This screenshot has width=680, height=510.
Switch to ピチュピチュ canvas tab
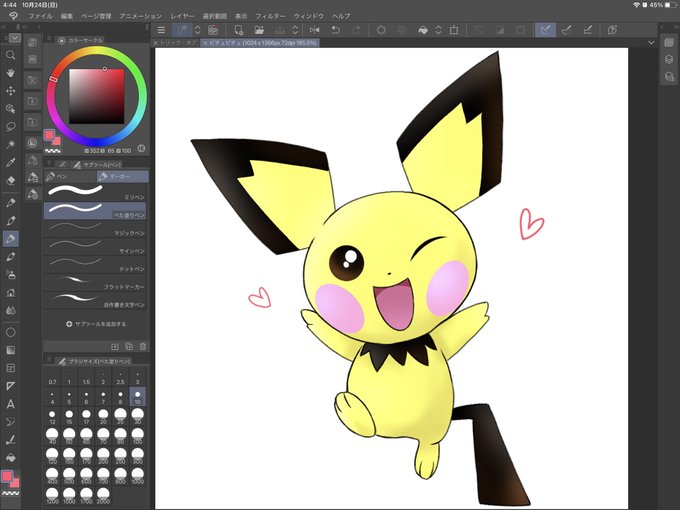tap(260, 42)
